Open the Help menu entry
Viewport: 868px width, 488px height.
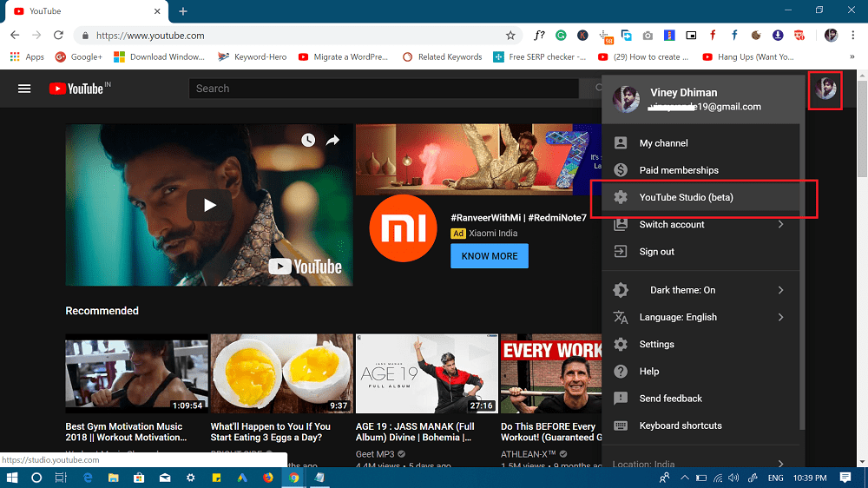click(700, 371)
